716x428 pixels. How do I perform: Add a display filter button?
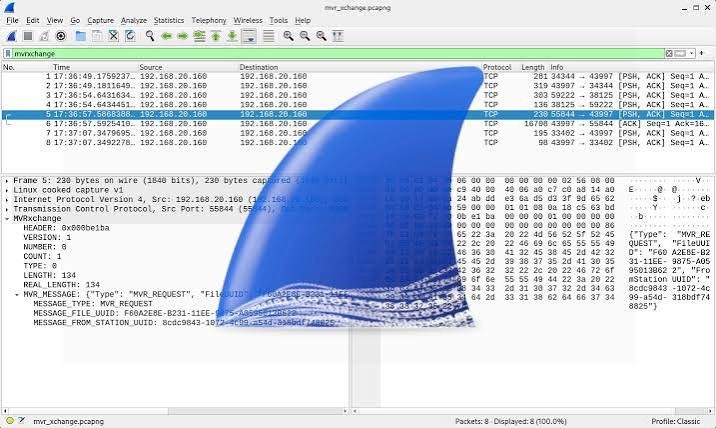click(x=702, y=53)
